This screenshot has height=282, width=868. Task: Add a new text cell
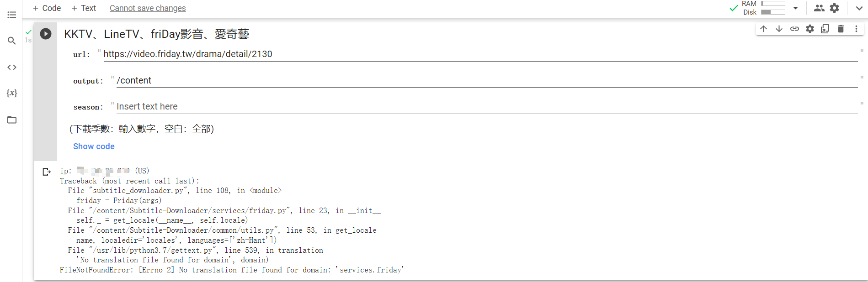point(84,8)
